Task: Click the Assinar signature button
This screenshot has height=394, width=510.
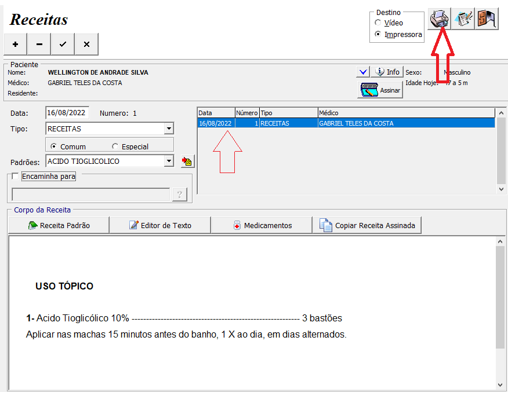Action: tap(380, 90)
